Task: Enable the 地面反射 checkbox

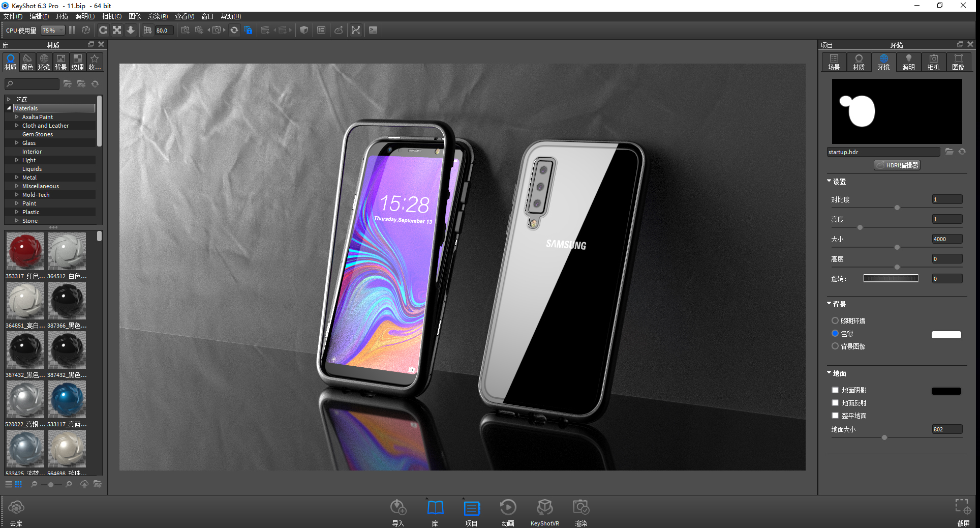Action: (835, 402)
